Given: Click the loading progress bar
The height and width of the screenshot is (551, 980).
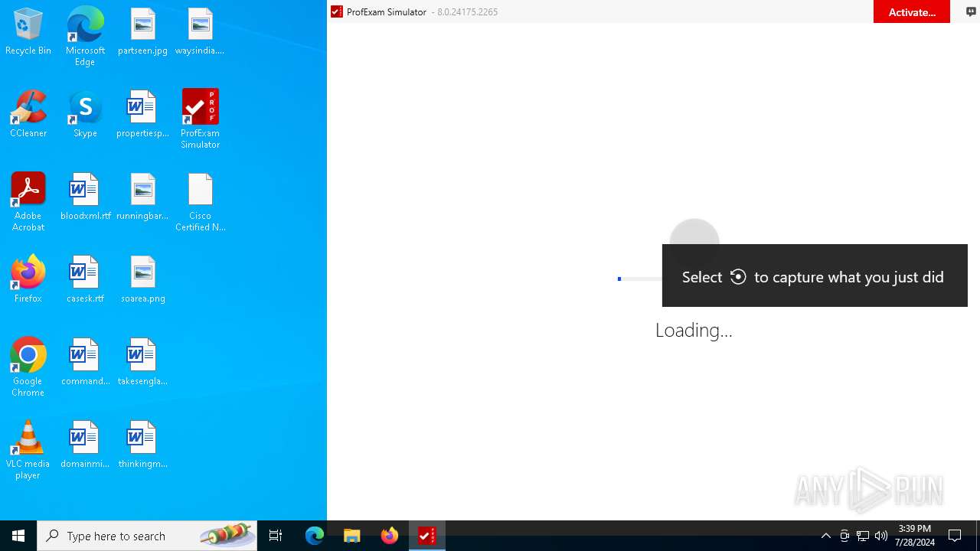Looking at the screenshot, I should pyautogui.click(x=639, y=279).
